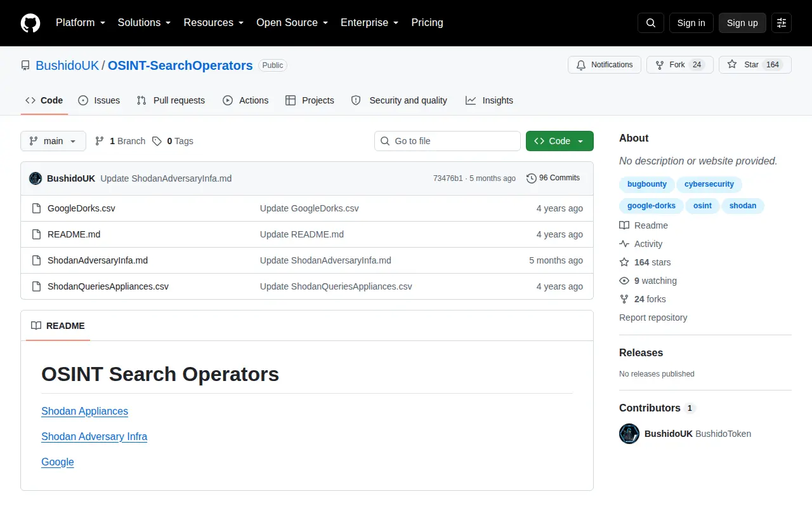Switch to the Issues tab
The image size is (812, 508).
point(99,100)
